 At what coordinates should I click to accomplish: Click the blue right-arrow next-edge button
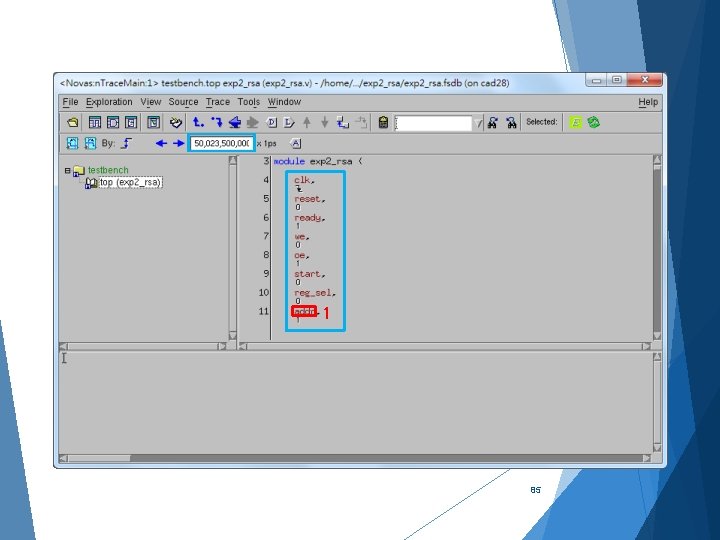pyautogui.click(x=178, y=143)
